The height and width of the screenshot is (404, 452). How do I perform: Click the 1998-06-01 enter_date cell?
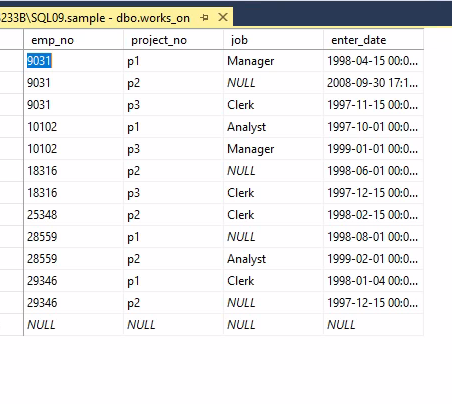[x=373, y=171]
